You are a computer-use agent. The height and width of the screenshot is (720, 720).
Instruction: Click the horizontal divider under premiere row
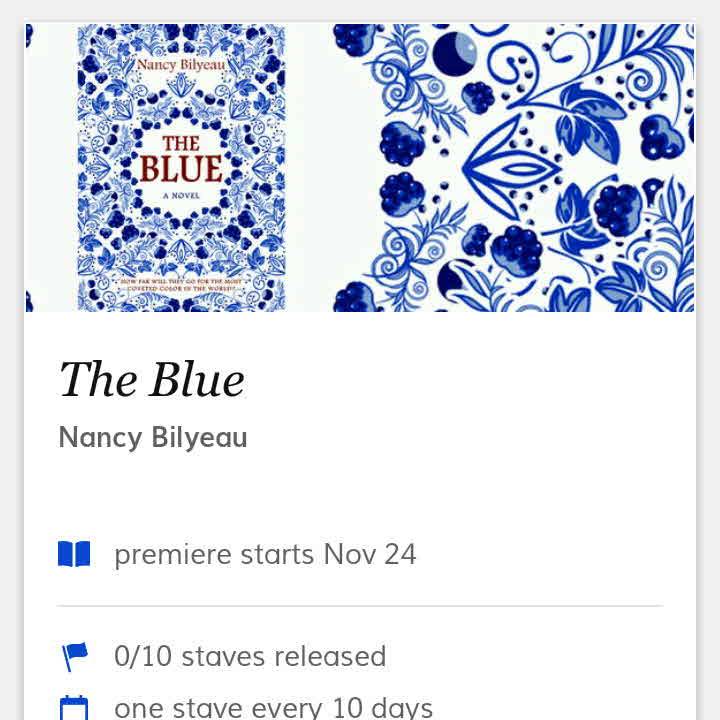(x=360, y=606)
